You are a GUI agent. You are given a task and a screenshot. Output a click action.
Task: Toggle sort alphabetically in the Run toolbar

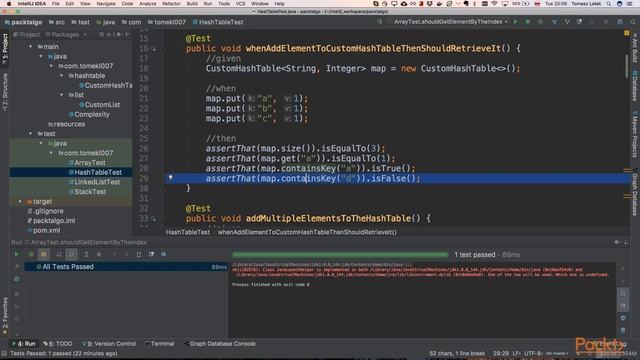coord(58,254)
